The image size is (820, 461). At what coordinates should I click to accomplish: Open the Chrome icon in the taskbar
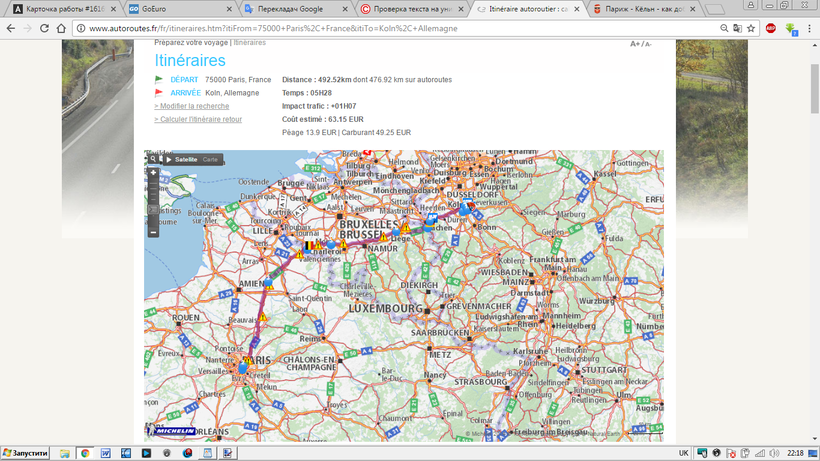[x=85, y=453]
